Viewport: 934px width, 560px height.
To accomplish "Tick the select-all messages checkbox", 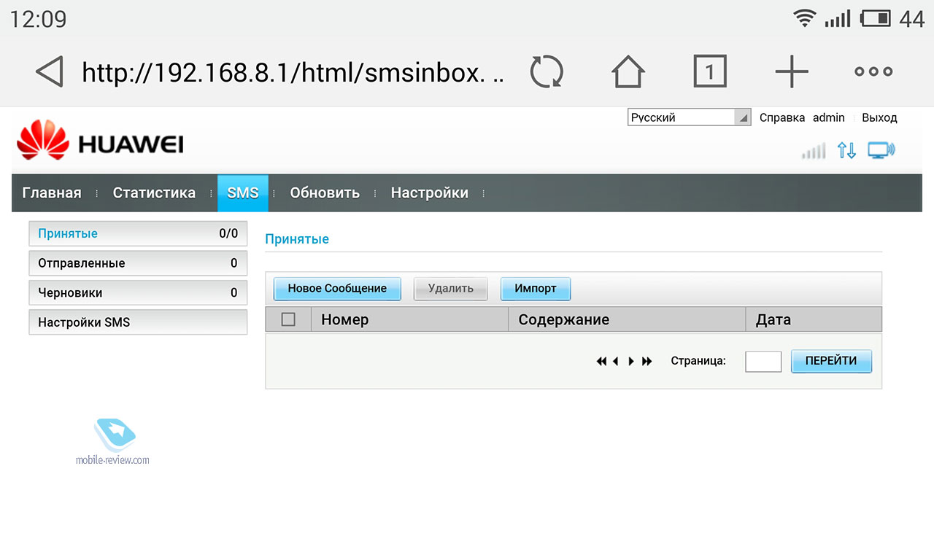I will (x=288, y=319).
